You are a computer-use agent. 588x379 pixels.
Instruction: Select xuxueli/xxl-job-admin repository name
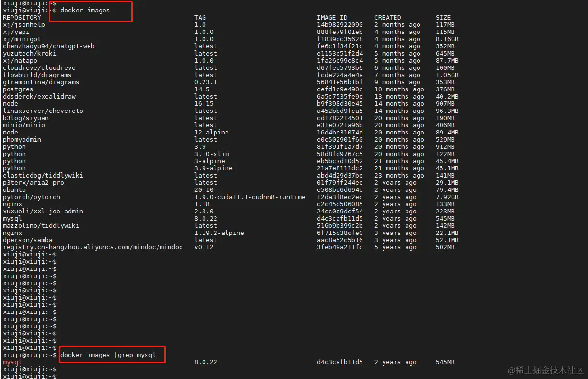point(43,211)
